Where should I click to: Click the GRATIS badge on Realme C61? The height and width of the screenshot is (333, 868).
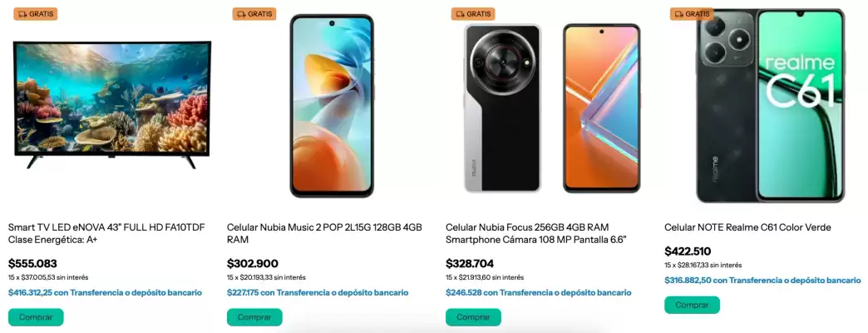point(692,14)
